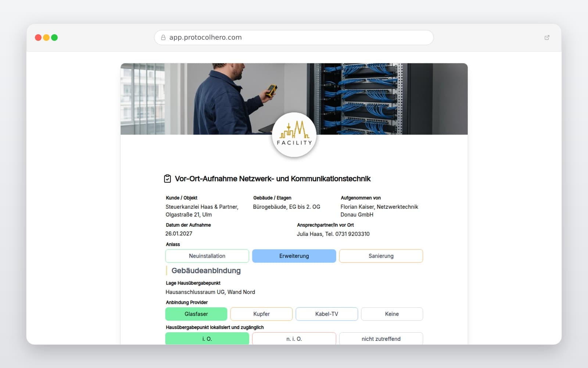Viewport: 588px width, 368px height.
Task: Click the green maximize window button
Action: (x=54, y=38)
